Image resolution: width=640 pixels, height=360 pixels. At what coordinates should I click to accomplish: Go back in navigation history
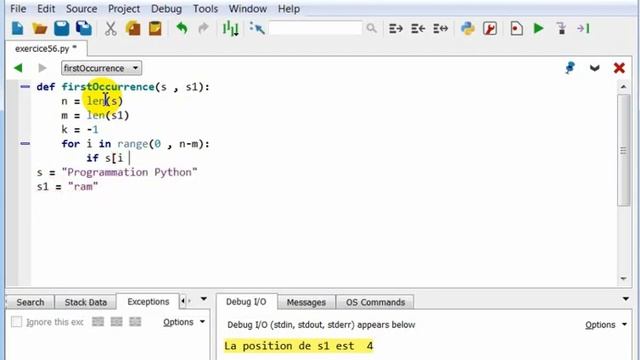[x=18, y=68]
